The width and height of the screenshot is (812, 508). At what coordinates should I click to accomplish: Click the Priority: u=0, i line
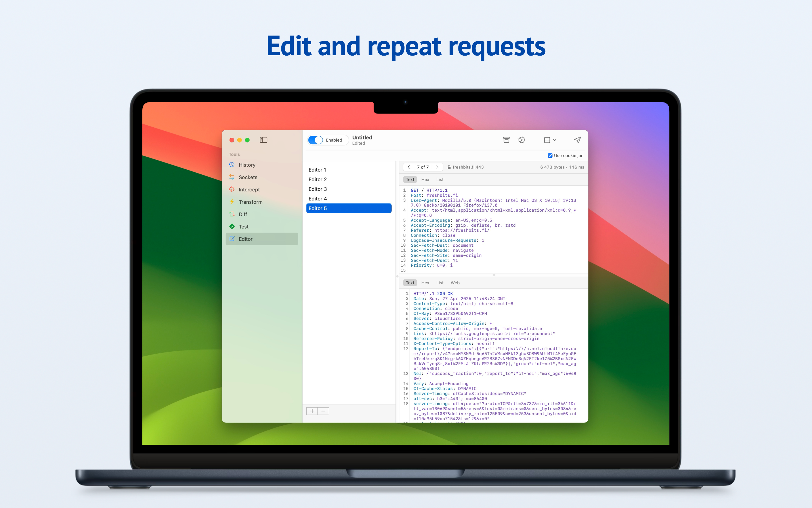click(x=431, y=265)
